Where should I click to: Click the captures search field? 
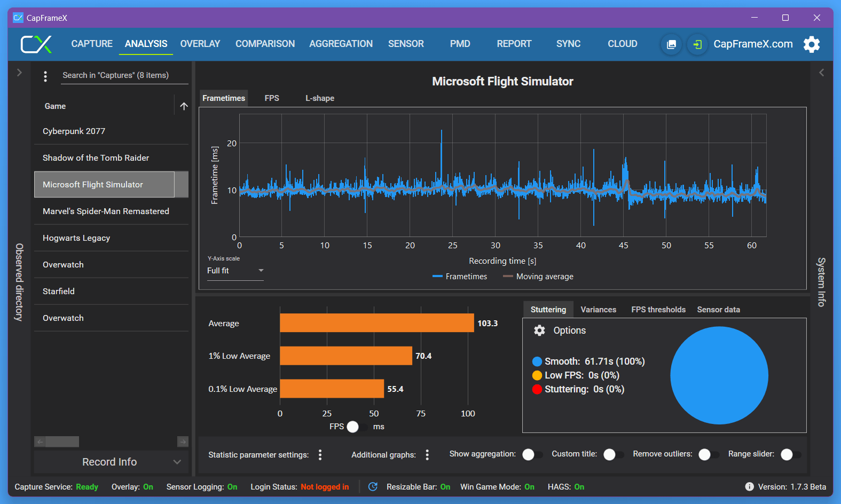pyautogui.click(x=125, y=76)
